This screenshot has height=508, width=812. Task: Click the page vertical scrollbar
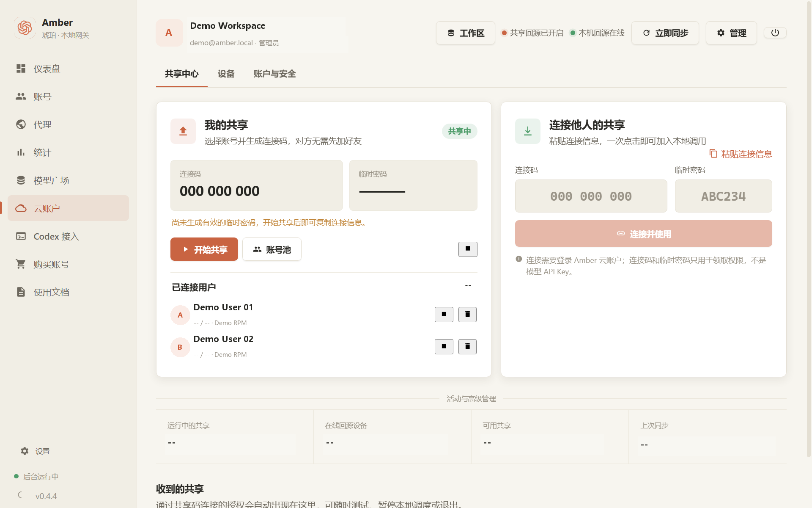809,229
